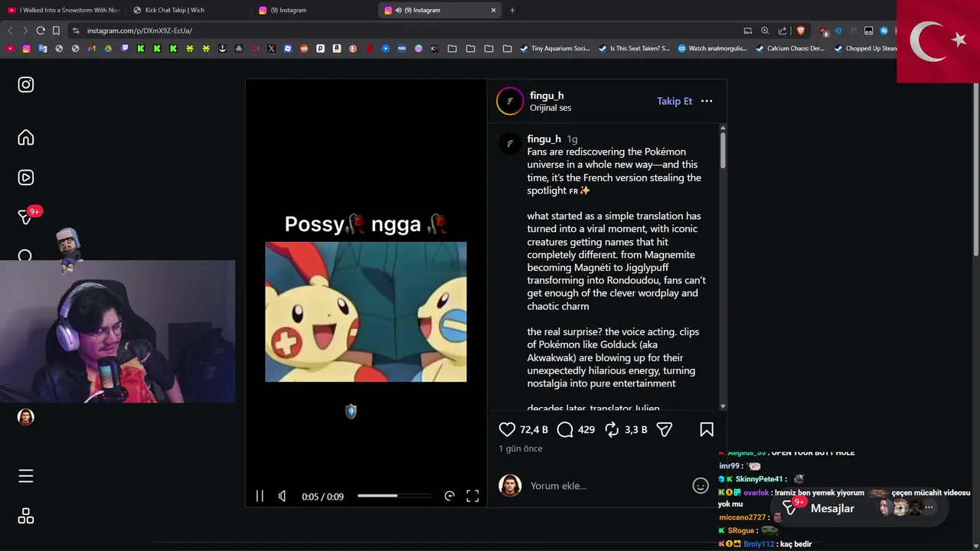Open sidebar messages icon with 9+ badge
The image size is (980, 551).
pyautogui.click(x=26, y=217)
